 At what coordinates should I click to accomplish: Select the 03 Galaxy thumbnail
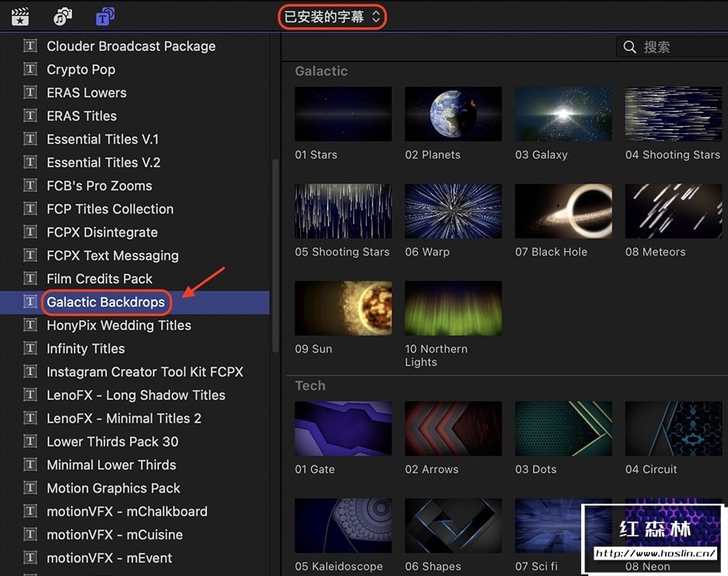point(563,113)
